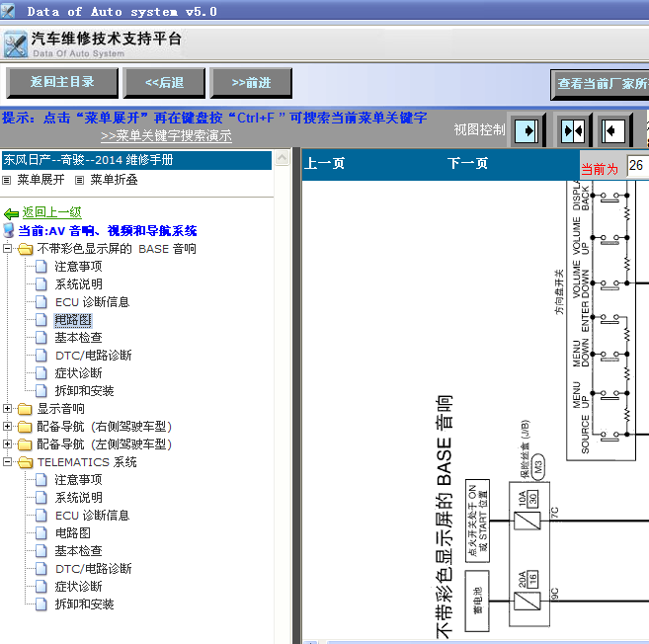Click page icon beside first 注意事项
Screen dimensions: 649x644
tap(41, 267)
